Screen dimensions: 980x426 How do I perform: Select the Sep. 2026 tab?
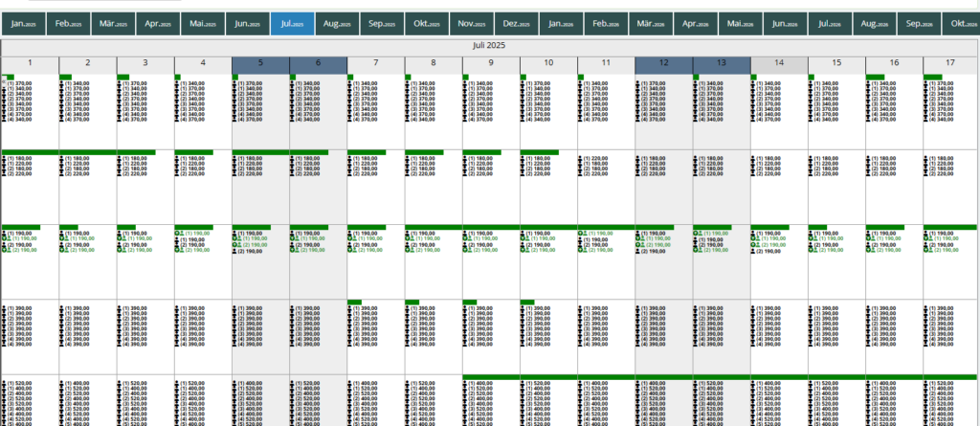click(920, 24)
